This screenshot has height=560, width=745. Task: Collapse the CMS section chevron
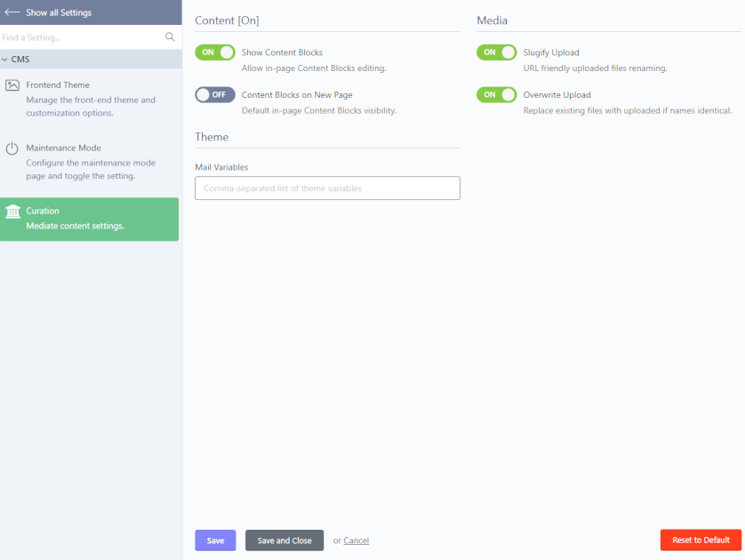point(4,60)
